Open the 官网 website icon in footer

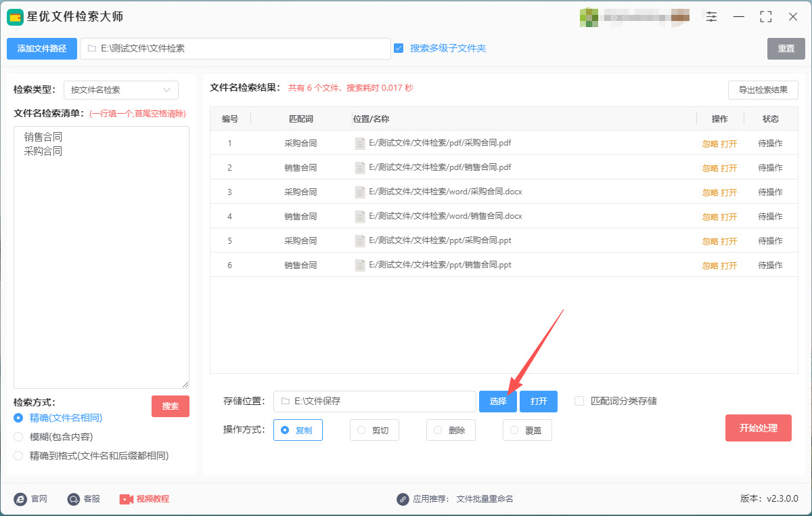point(20,499)
